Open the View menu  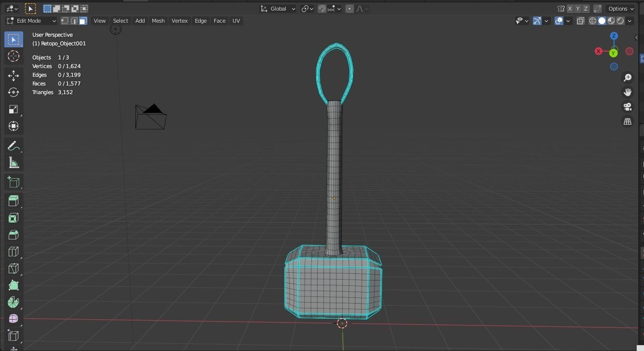click(x=100, y=21)
